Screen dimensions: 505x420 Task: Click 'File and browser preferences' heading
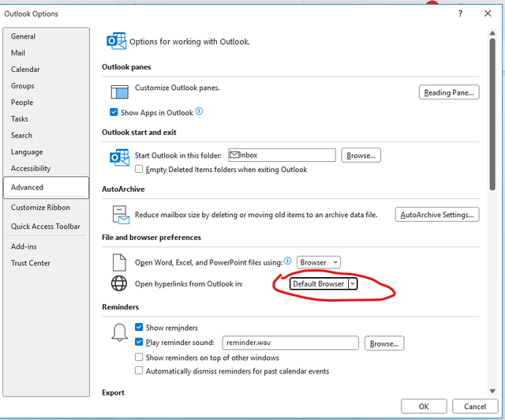151,238
